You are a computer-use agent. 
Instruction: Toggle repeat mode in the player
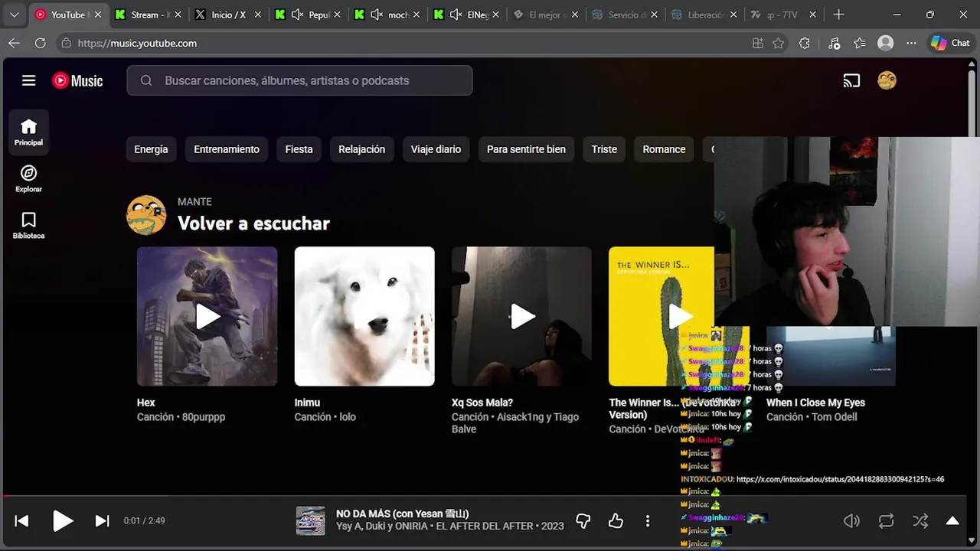click(x=886, y=521)
